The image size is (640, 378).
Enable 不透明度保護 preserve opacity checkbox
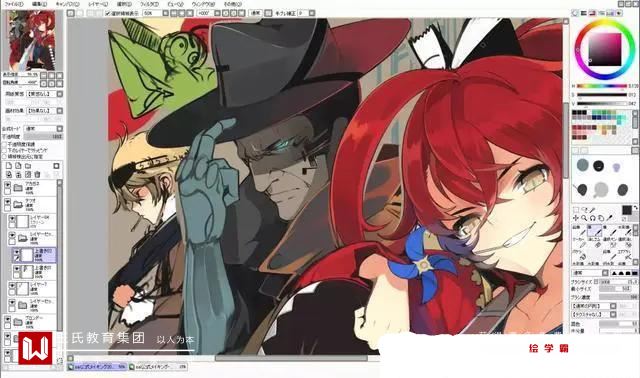click(x=4, y=145)
